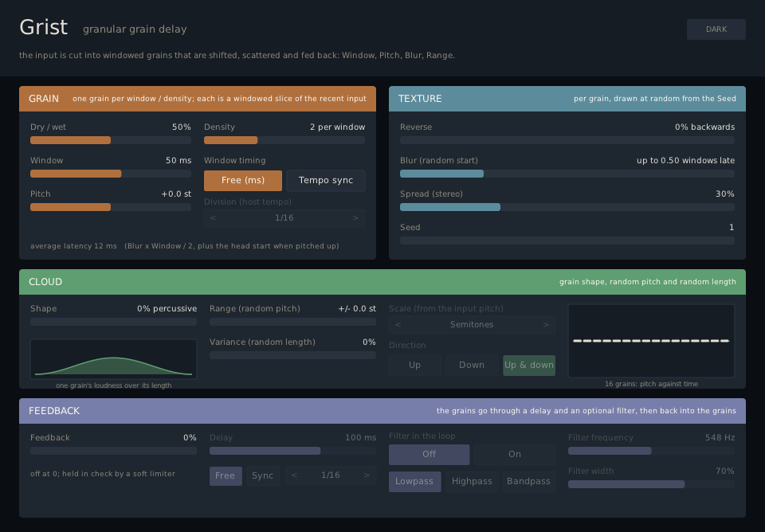The width and height of the screenshot is (765, 532).
Task: Select Free (ms) window timing
Action: click(x=243, y=181)
